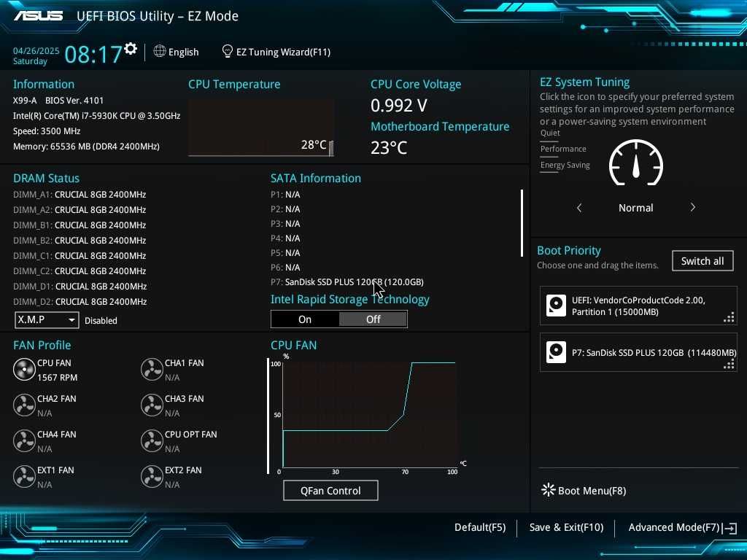Open date and time settings gear
The image size is (747, 560).
131,49
